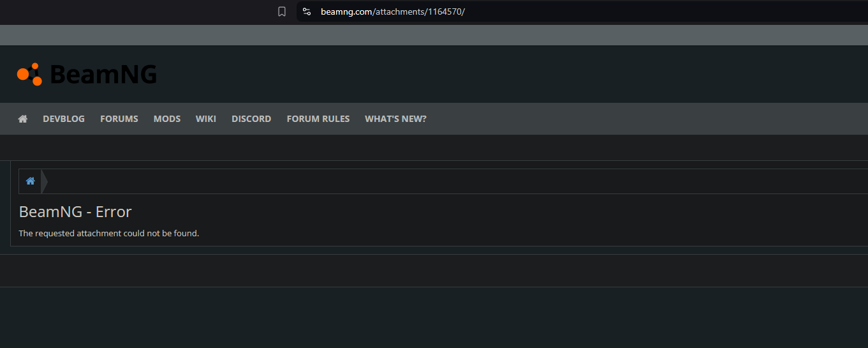The height and width of the screenshot is (348, 868).
Task: Open the WHAT'S NEW? menu item
Action: (395, 119)
